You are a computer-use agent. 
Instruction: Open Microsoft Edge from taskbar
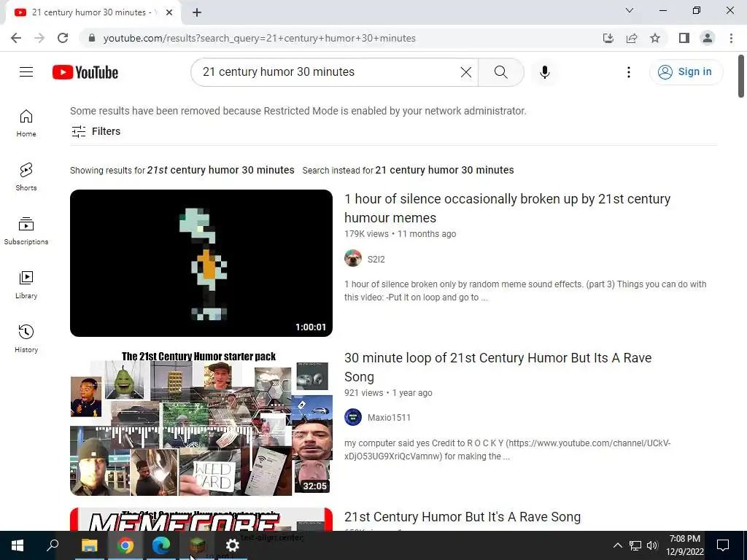[x=161, y=545]
